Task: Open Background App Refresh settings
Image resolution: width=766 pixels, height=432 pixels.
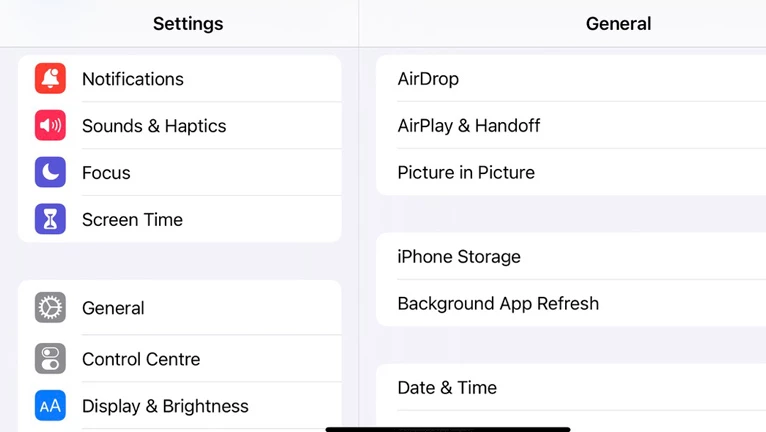Action: pos(571,303)
